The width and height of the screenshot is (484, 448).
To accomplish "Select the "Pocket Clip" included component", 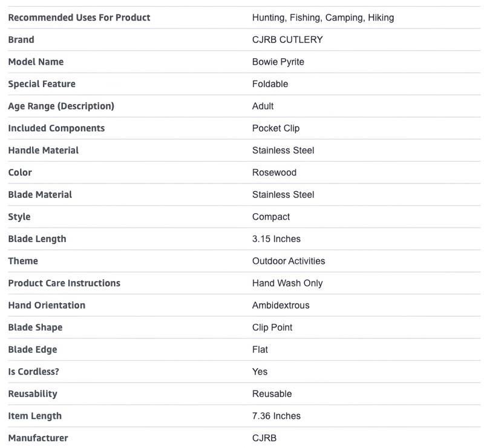I will (275, 128).
